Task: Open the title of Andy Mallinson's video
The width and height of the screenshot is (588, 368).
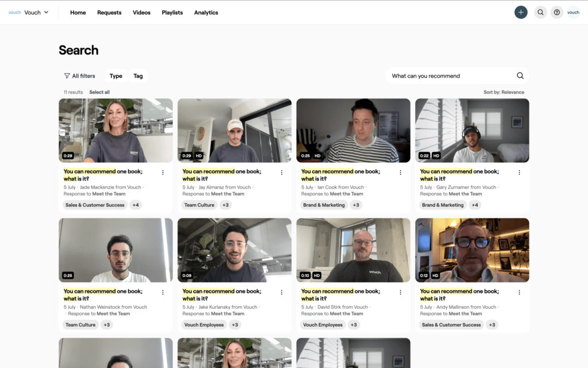Action: [459, 295]
